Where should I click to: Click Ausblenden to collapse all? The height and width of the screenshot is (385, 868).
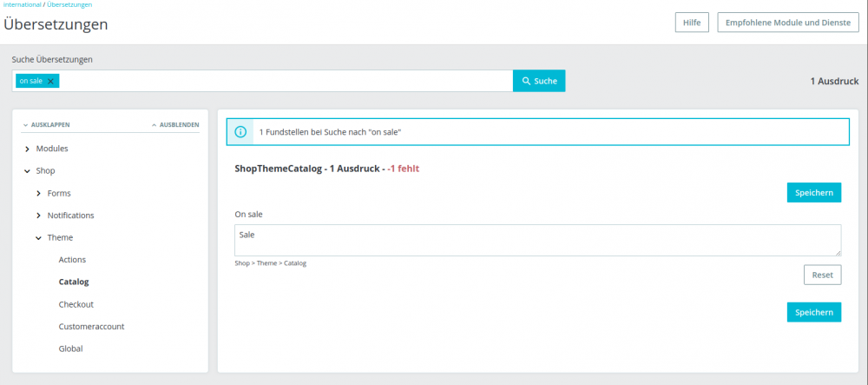pyautogui.click(x=175, y=125)
